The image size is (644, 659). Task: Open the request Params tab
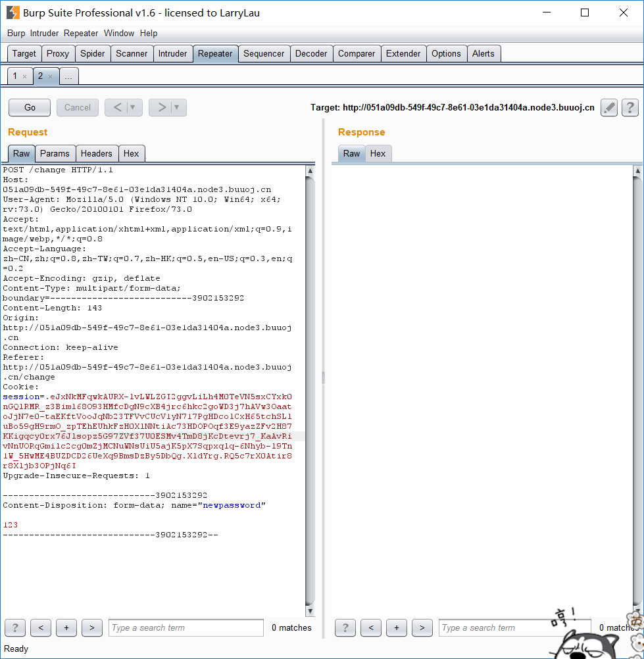(x=55, y=153)
